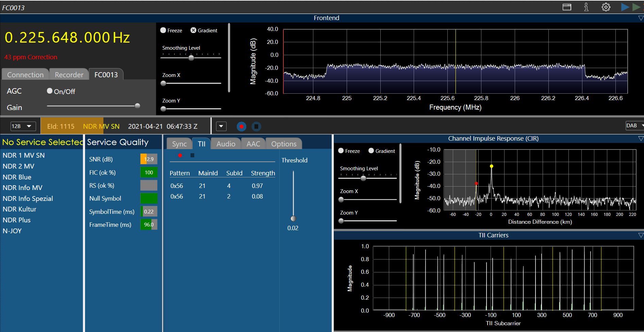This screenshot has height=332, width=644.
Task: Stop recording with the large square stop button
Action: click(256, 127)
